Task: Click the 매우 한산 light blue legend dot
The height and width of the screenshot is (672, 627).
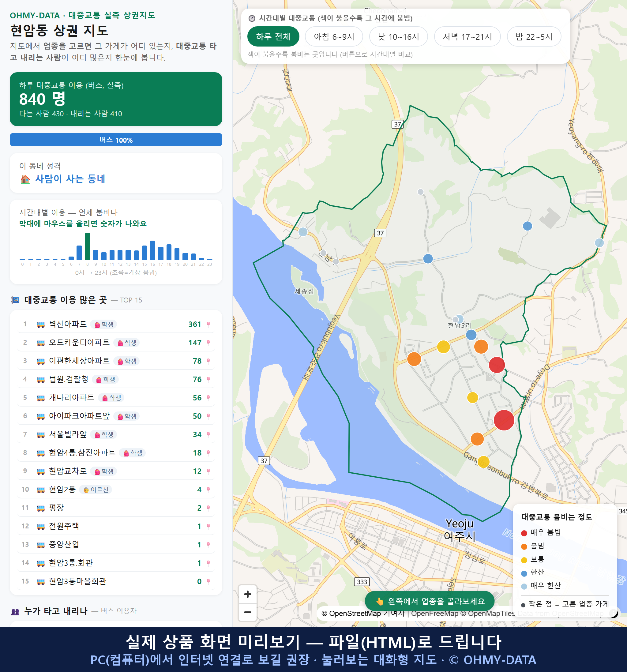Action: click(524, 587)
